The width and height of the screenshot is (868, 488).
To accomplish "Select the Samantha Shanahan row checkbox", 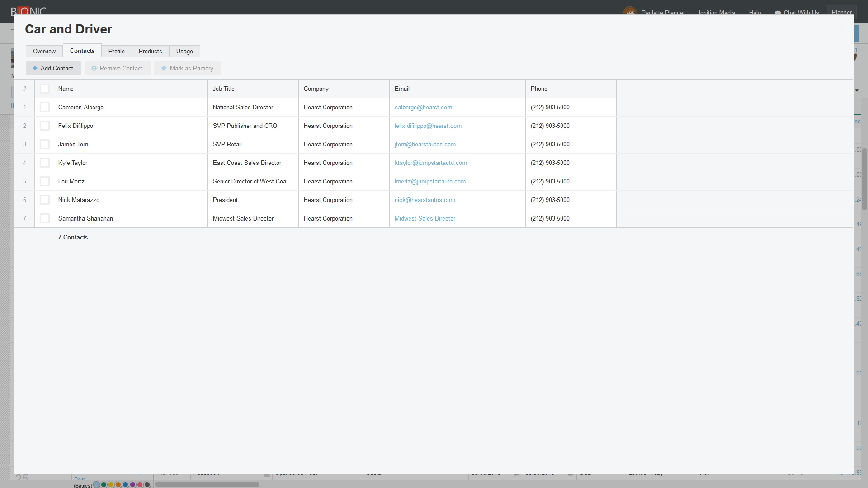I will [x=45, y=218].
